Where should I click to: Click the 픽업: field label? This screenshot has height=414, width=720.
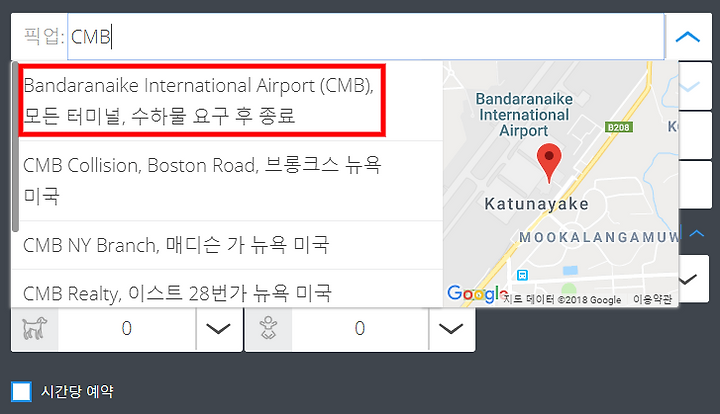click(x=44, y=37)
